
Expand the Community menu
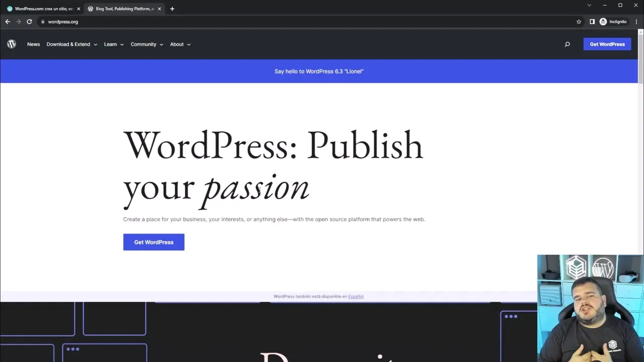[147, 44]
